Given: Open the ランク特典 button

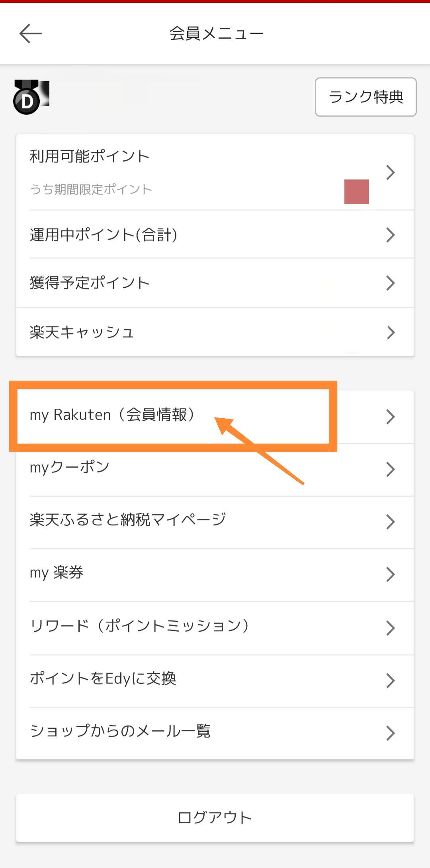Looking at the screenshot, I should point(365,97).
